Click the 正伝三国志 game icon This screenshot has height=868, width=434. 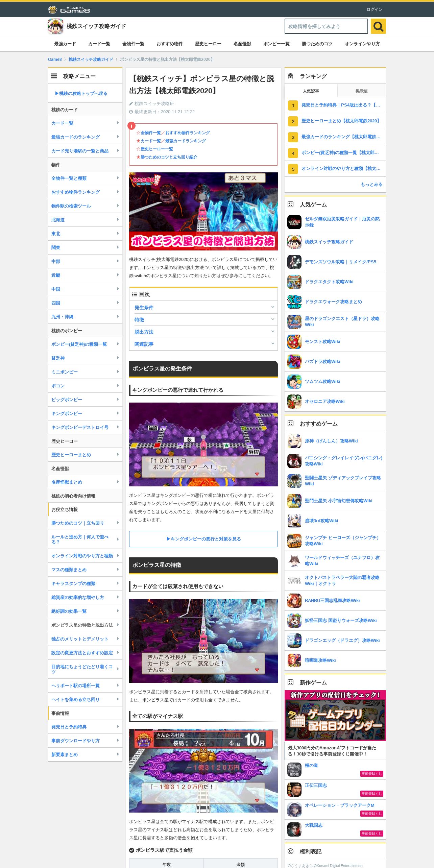[x=294, y=790]
